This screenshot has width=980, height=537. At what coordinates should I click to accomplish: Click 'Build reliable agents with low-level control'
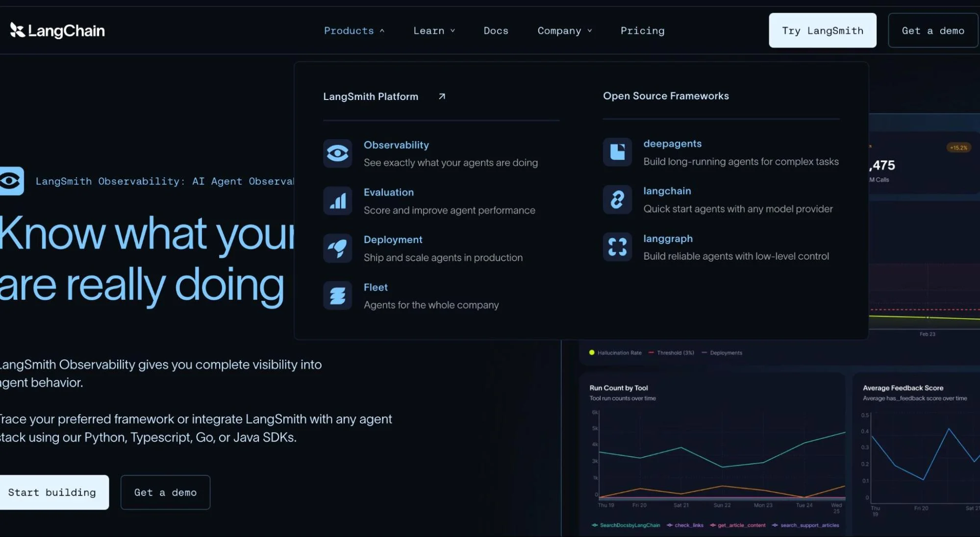point(736,256)
